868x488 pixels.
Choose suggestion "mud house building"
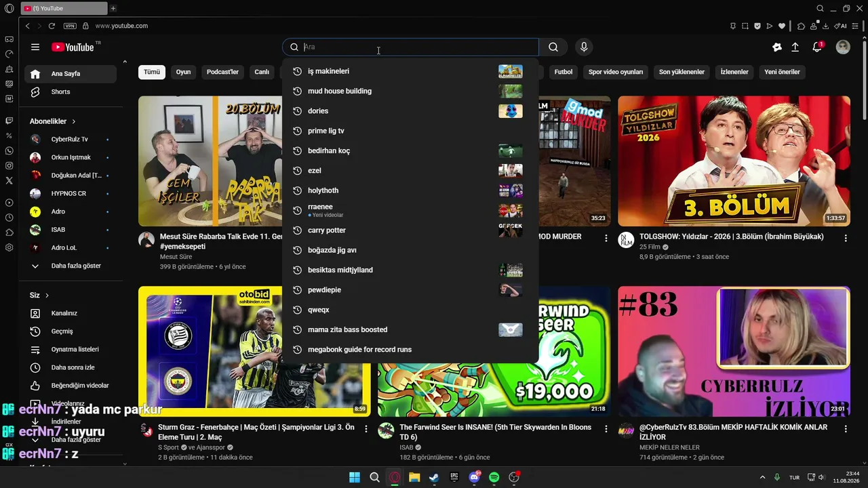point(410,91)
